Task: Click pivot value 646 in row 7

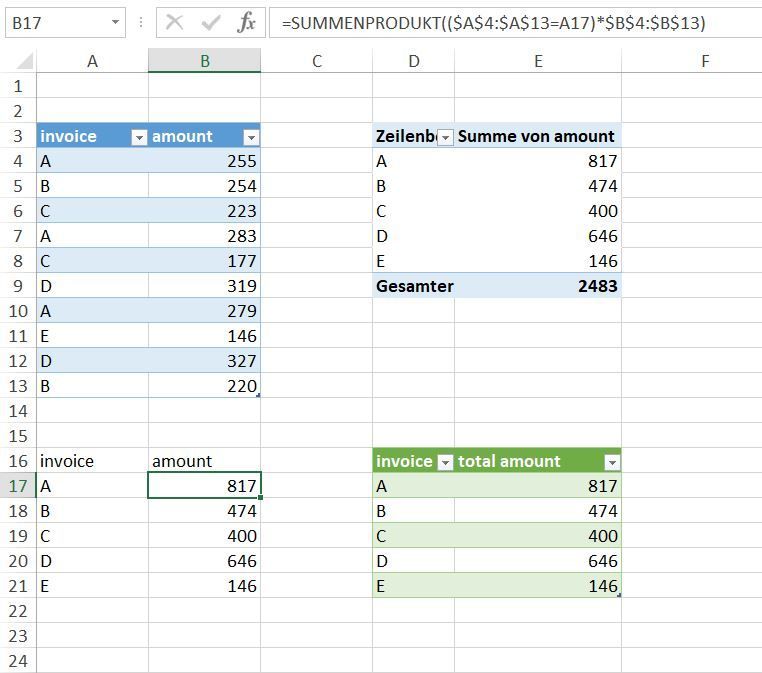Action: 538,236
